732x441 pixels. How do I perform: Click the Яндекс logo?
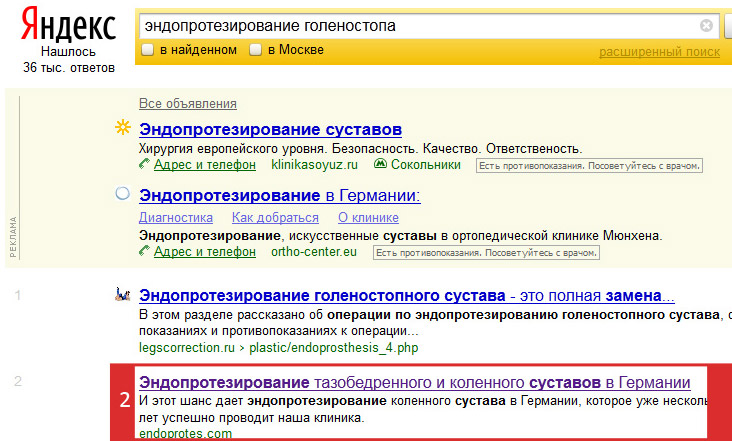click(68, 25)
